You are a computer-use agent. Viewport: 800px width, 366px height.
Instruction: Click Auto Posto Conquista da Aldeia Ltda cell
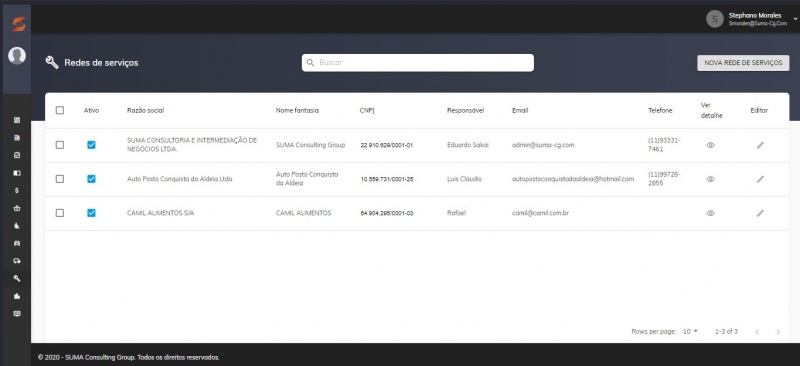coord(180,179)
